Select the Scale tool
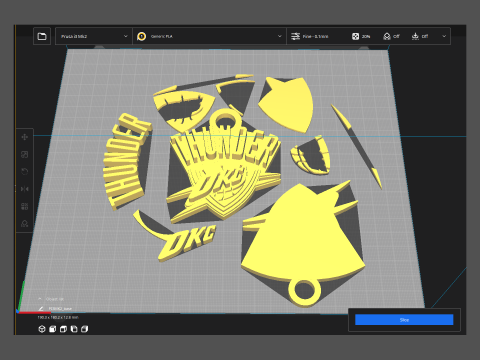480x360 pixels. (x=25, y=154)
